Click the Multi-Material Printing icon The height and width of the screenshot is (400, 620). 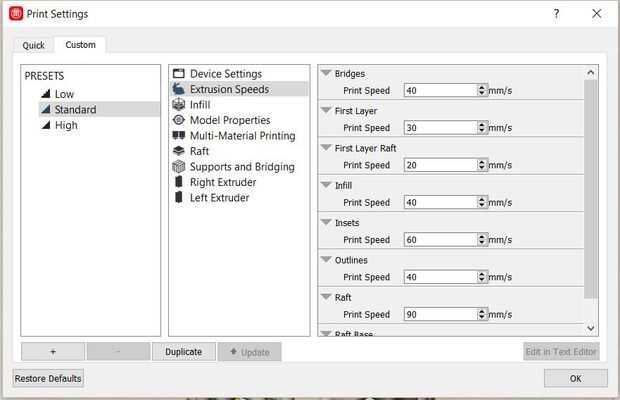click(179, 135)
